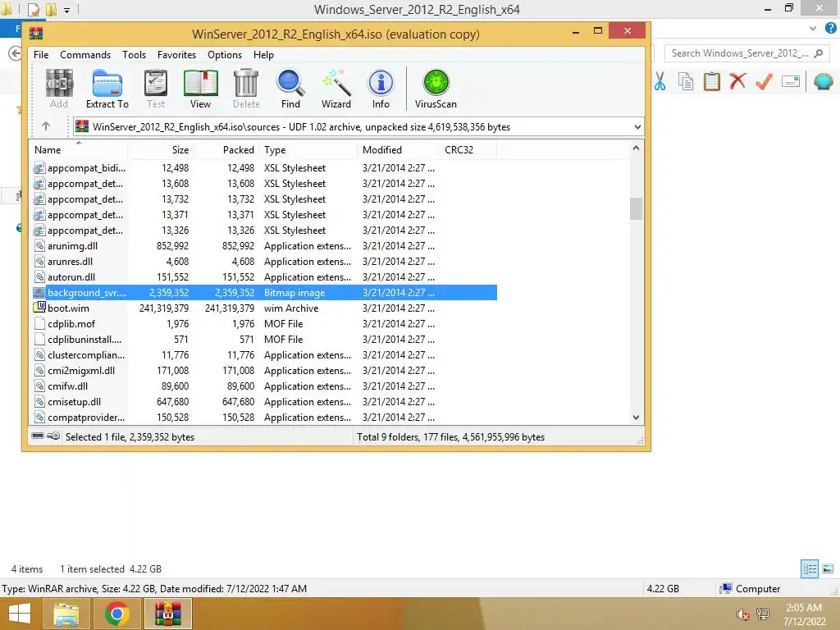Viewport: 840px width, 630px height.
Task: Sort by the CRC32 column header
Action: [468, 149]
